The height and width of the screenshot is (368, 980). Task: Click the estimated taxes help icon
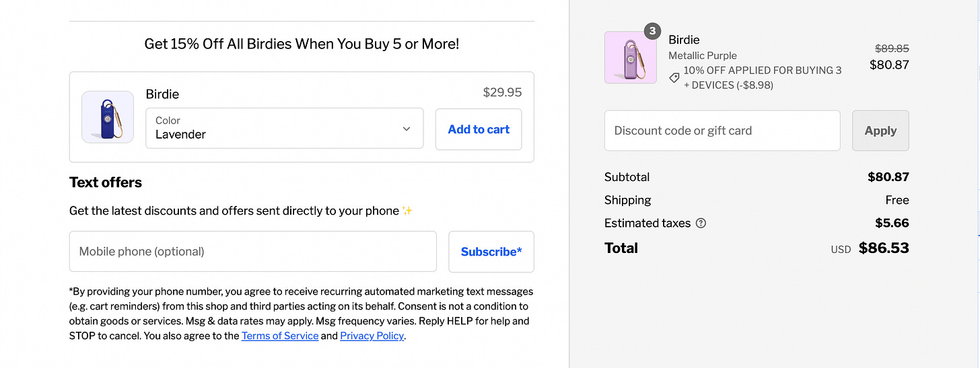click(x=701, y=223)
